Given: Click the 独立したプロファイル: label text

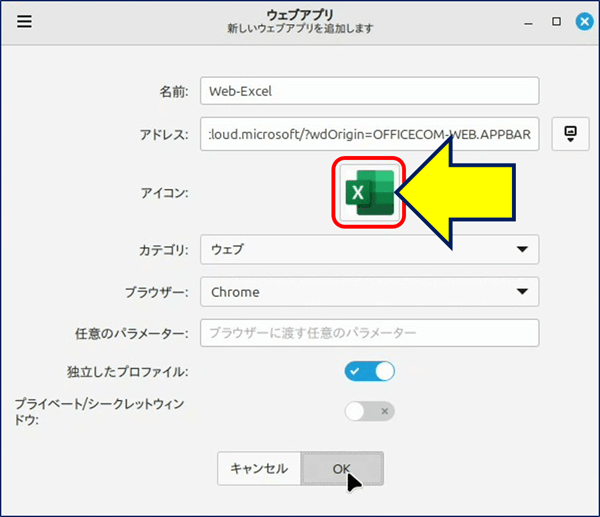Looking at the screenshot, I should point(128,372).
